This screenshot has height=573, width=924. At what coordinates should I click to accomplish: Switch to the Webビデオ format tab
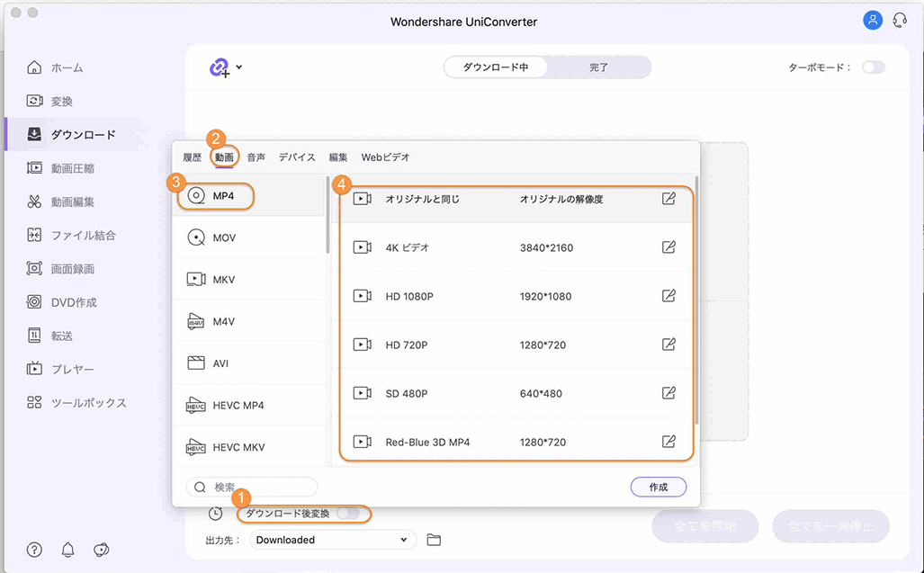(x=385, y=157)
